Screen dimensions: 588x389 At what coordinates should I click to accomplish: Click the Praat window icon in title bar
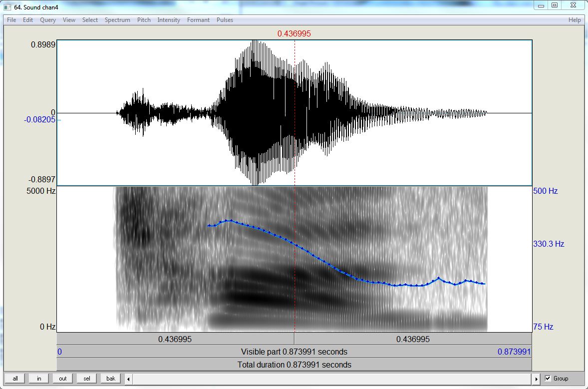[7, 7]
